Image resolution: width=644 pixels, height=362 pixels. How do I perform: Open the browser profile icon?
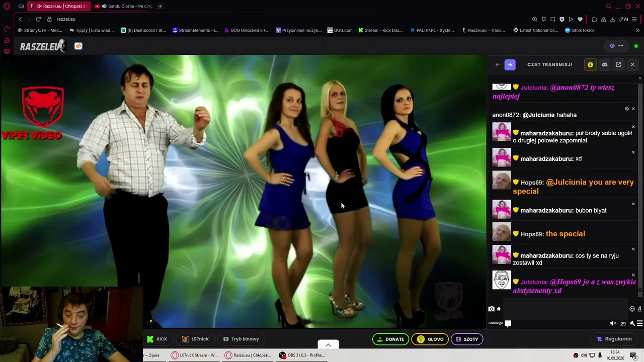tap(603, 19)
